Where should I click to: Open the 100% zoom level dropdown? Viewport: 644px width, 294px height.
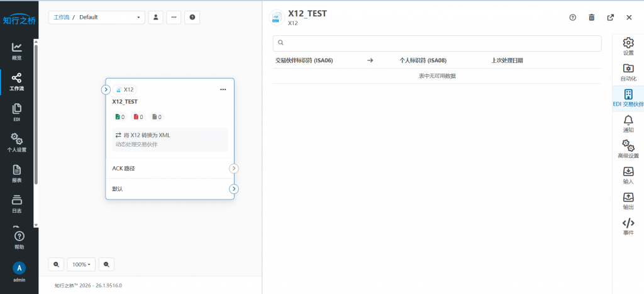coord(81,264)
